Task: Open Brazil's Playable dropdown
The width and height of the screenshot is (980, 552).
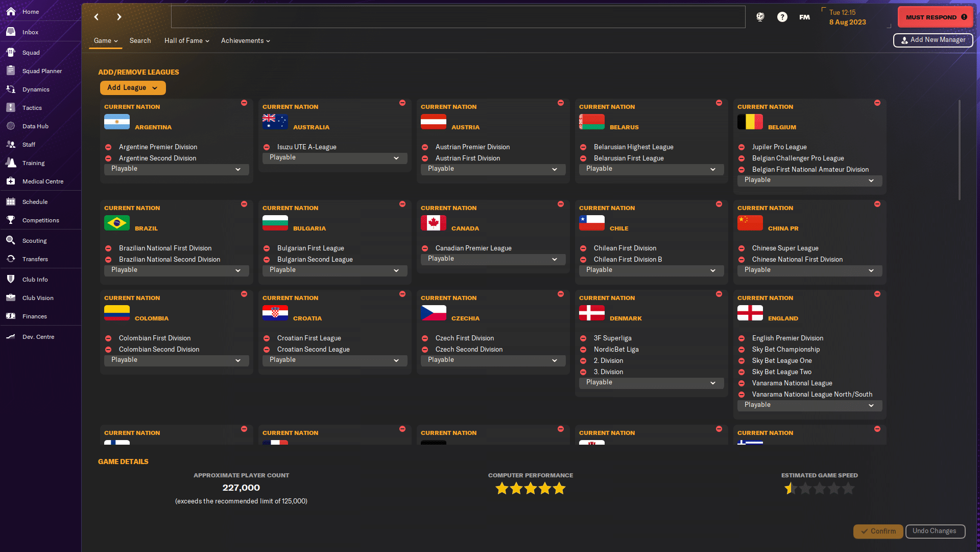Action: point(176,270)
